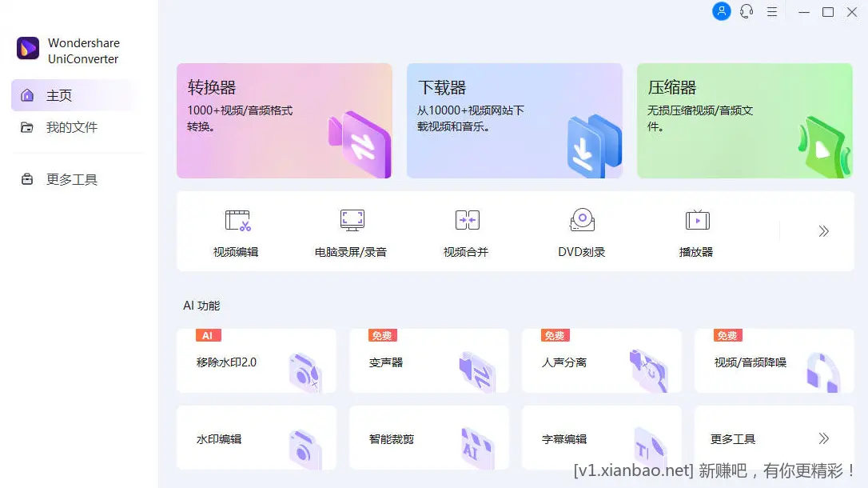The width and height of the screenshot is (868, 488).
Task: Start 人声分离 vocal remover
Action: click(601, 361)
